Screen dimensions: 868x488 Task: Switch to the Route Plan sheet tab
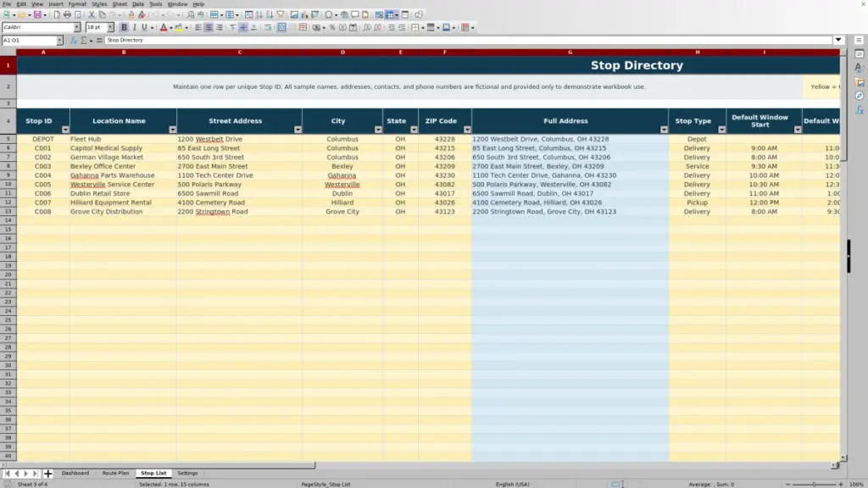[115, 473]
